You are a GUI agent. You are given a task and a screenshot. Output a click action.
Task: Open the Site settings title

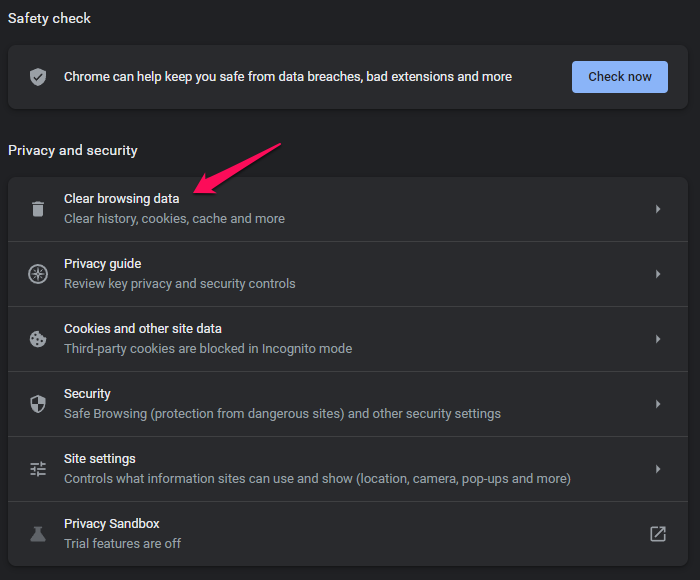[100, 459]
